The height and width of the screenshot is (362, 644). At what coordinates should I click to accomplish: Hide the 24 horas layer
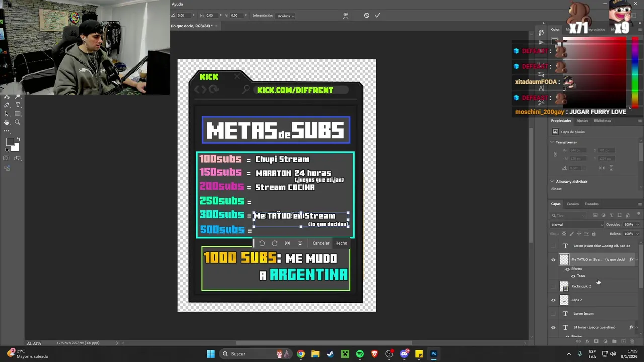click(x=554, y=327)
